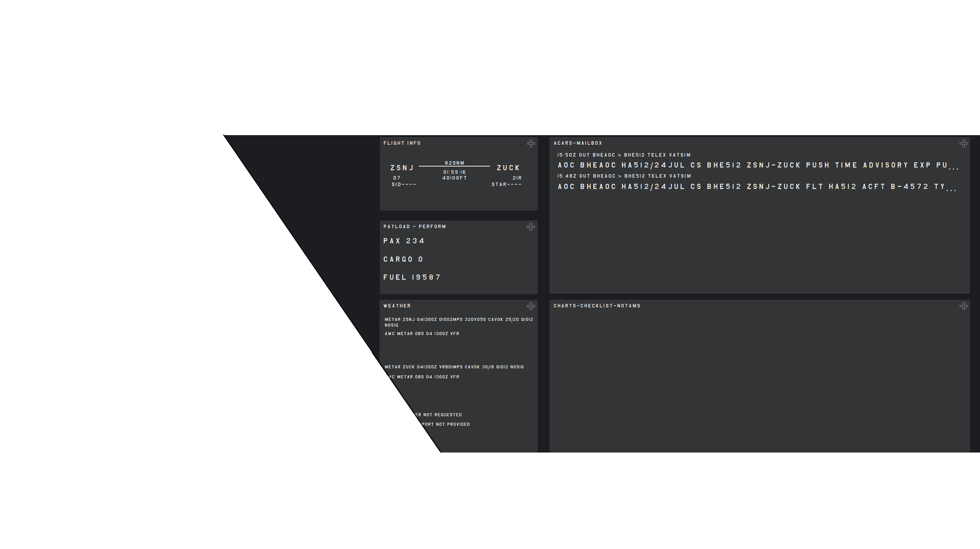
Task: Expand the ACARS-Mailbox panel icon
Action: [x=964, y=144]
